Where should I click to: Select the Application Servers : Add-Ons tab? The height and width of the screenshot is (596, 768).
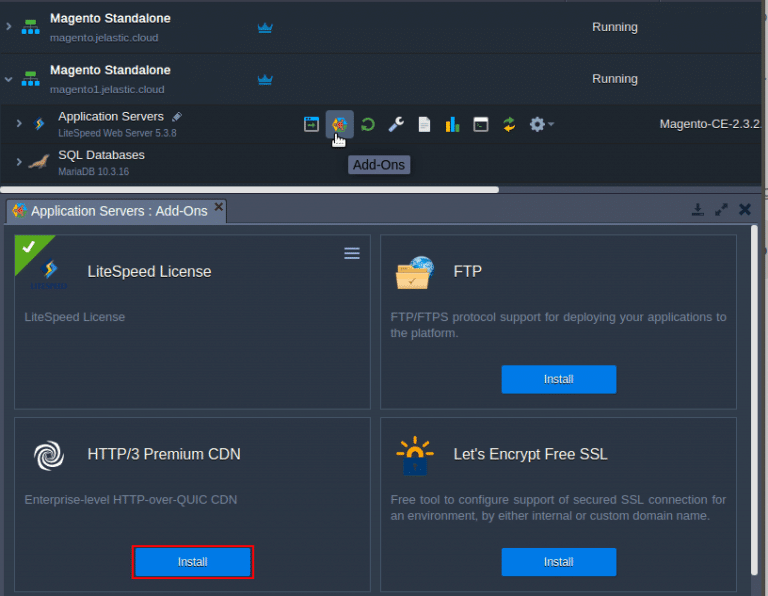pos(116,211)
